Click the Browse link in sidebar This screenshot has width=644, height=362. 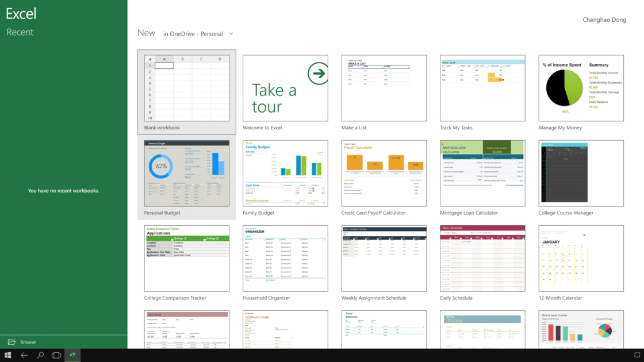pos(28,342)
